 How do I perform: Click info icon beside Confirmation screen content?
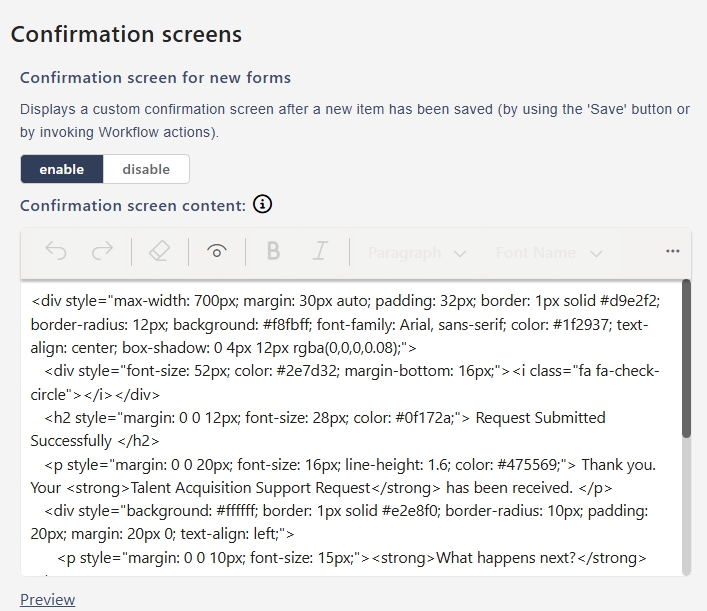tap(262, 205)
